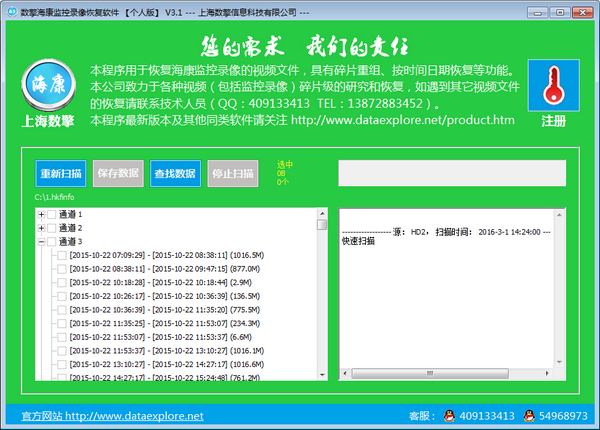The image size is (600, 430).
Task: Check the 通道 1 checkbox
Action: (x=52, y=215)
